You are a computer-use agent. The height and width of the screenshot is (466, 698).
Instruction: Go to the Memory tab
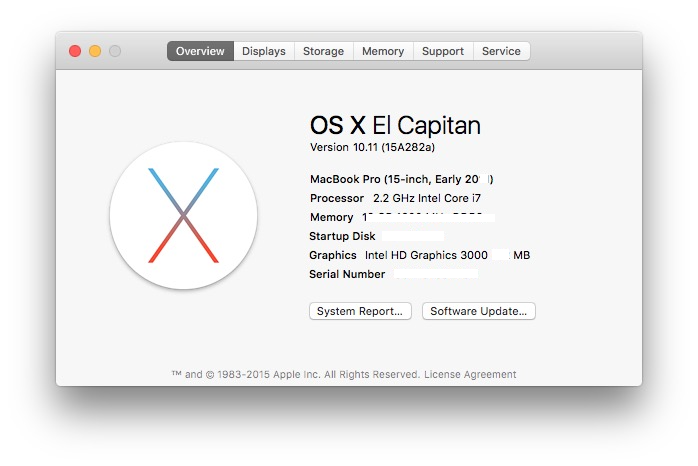pos(383,51)
